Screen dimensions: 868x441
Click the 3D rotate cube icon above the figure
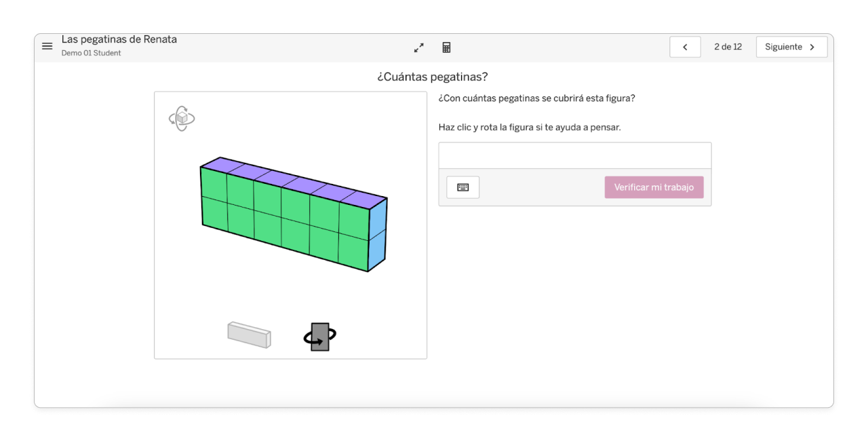(x=182, y=117)
